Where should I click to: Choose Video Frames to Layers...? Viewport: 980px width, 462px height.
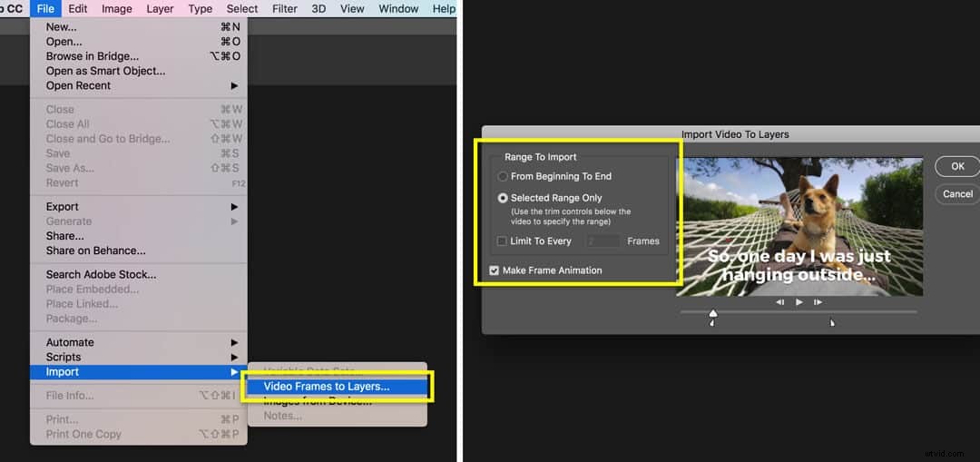[x=338, y=387]
